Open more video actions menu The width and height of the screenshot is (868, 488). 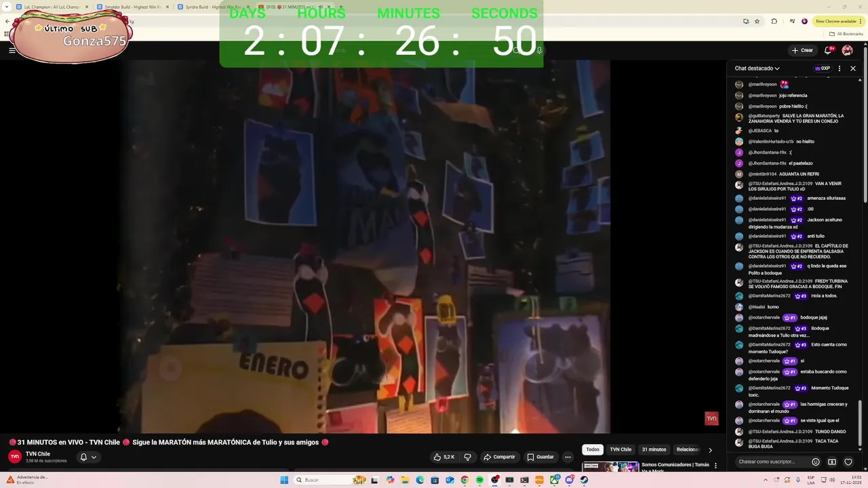[568, 457]
